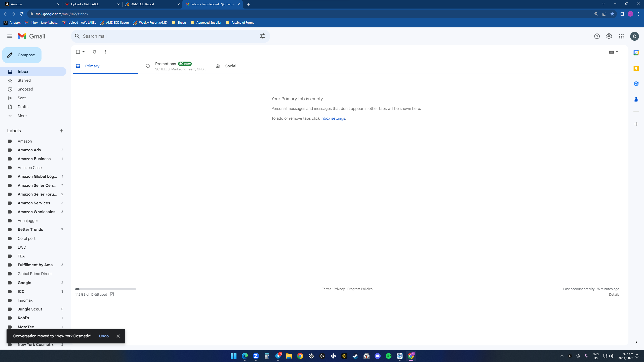Image resolution: width=644 pixels, height=362 pixels.
Task: Open Windows Start menu
Action: pos(233,356)
